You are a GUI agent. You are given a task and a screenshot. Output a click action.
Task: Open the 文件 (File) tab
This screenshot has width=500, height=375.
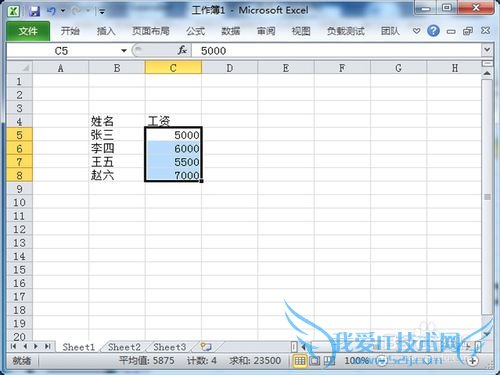[x=28, y=31]
